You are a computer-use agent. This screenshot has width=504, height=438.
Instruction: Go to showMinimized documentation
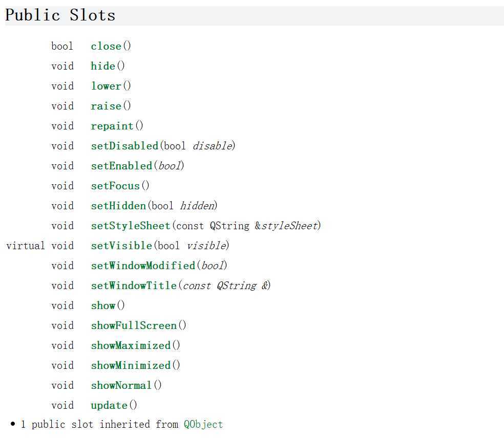pos(131,365)
